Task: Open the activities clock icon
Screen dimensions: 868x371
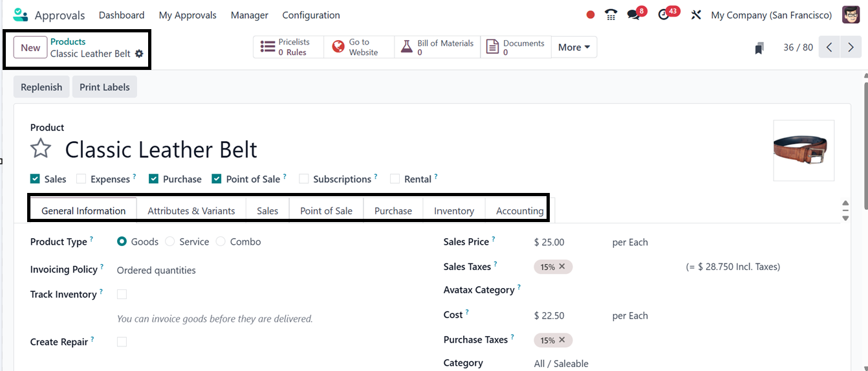Action: [664, 15]
